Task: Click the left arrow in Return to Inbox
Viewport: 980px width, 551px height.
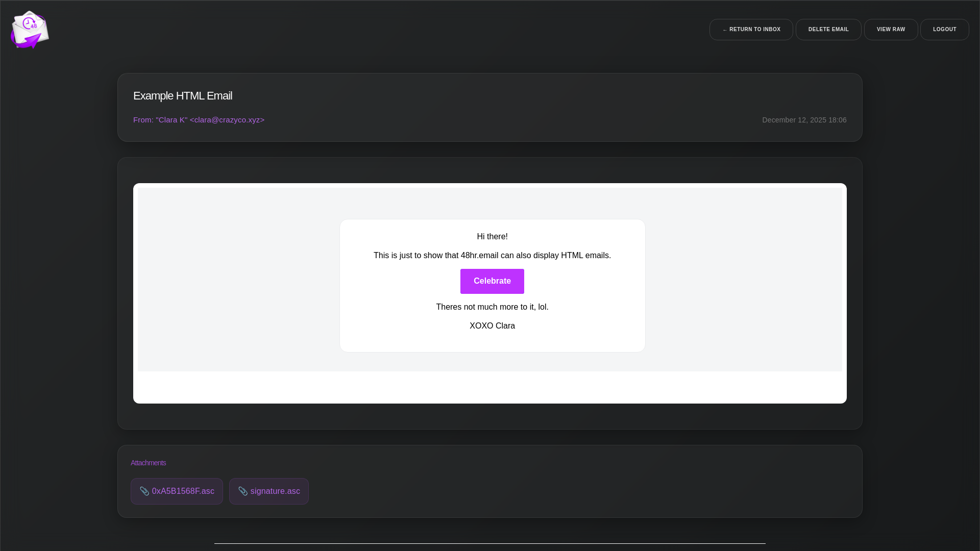Action: pos(725,30)
